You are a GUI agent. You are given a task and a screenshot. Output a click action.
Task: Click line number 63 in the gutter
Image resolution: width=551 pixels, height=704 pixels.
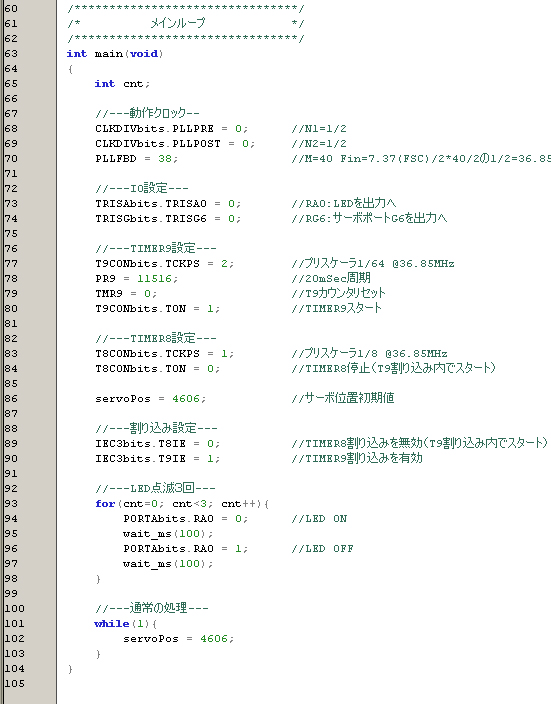(x=11, y=53)
